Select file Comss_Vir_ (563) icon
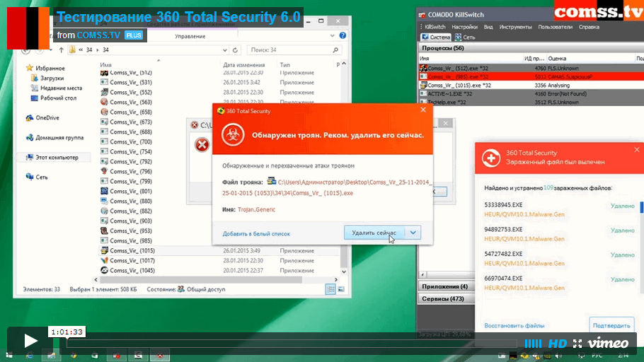The image size is (644, 362). [104, 102]
